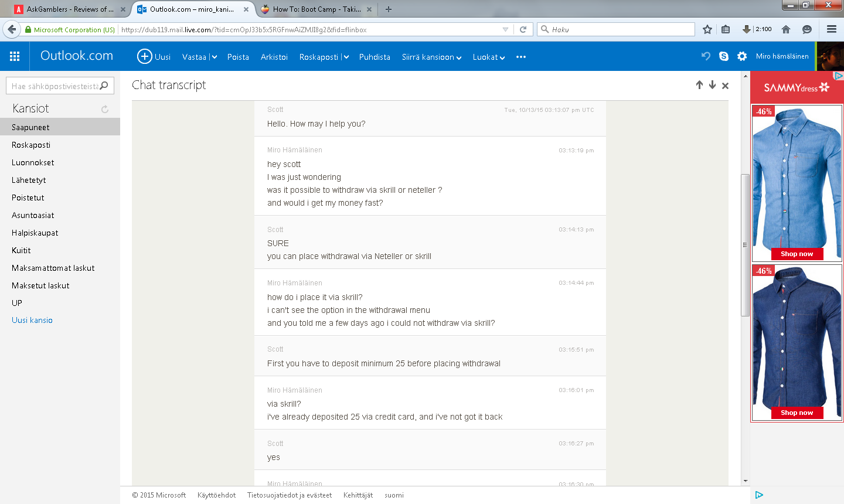Click the message pane vertical scrollbar
Image resolution: width=844 pixels, height=504 pixels.
coord(746,245)
